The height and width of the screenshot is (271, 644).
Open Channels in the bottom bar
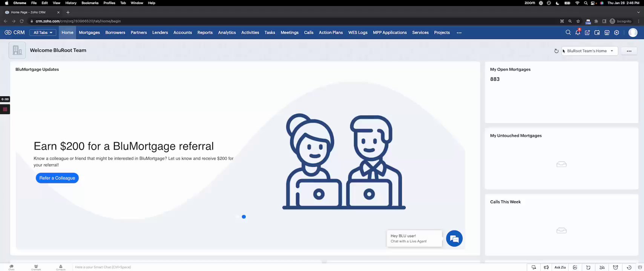(36, 267)
